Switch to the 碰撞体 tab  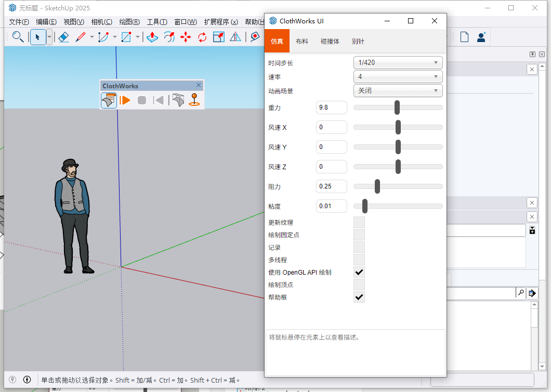pos(330,41)
